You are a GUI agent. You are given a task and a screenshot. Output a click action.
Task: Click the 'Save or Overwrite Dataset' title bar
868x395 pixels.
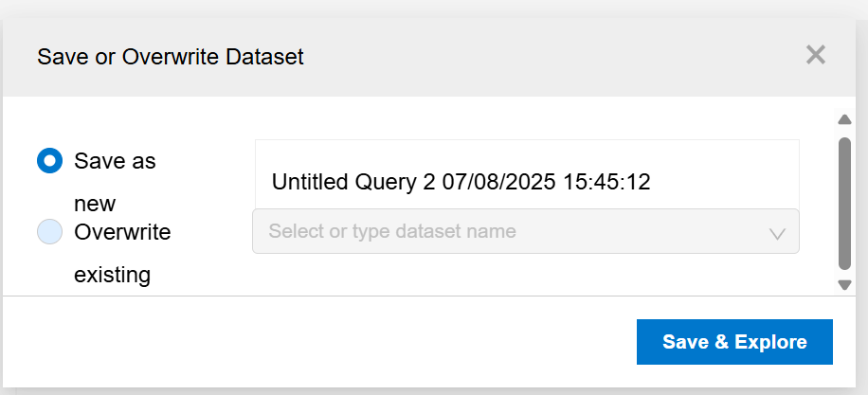[171, 57]
